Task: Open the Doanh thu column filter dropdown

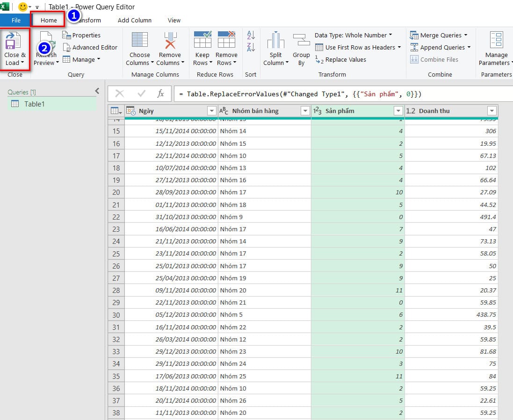Action: (x=491, y=111)
